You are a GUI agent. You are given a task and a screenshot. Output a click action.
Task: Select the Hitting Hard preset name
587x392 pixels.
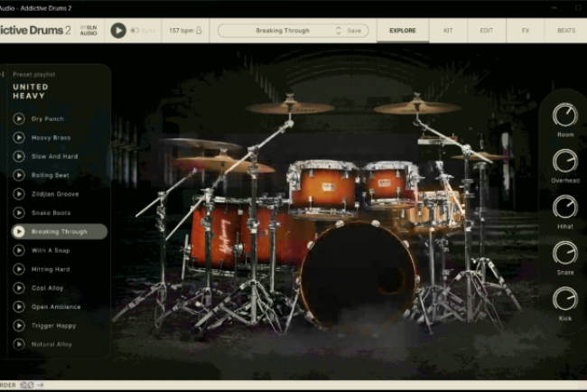[x=51, y=269]
